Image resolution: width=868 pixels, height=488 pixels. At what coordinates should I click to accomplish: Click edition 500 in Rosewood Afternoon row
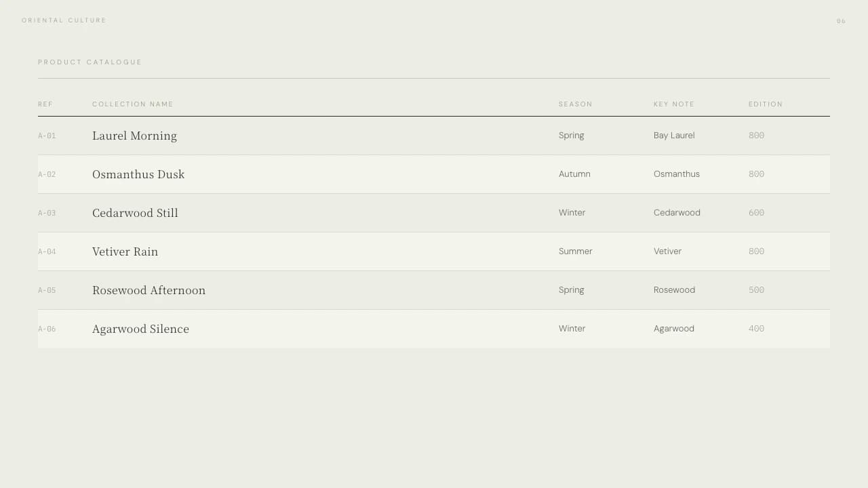tap(756, 290)
